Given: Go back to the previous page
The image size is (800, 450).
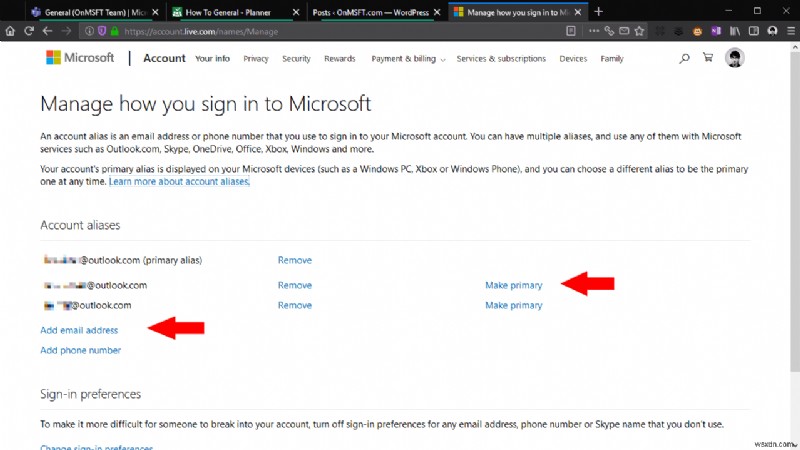Looking at the screenshot, I should click(47, 31).
